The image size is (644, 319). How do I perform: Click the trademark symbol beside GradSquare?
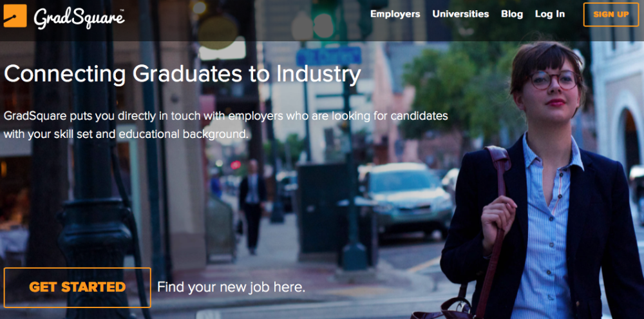(x=122, y=10)
